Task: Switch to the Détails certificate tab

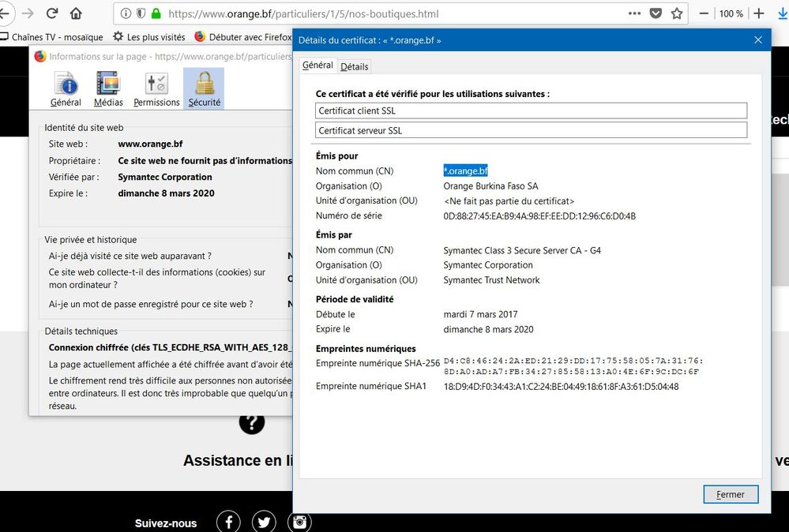Action: point(355,67)
